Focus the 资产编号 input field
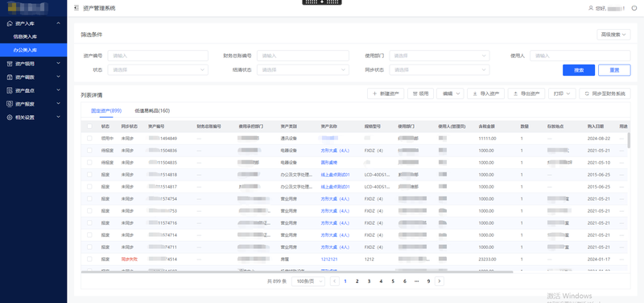The width and height of the screenshot is (644, 303). pyautogui.click(x=158, y=56)
